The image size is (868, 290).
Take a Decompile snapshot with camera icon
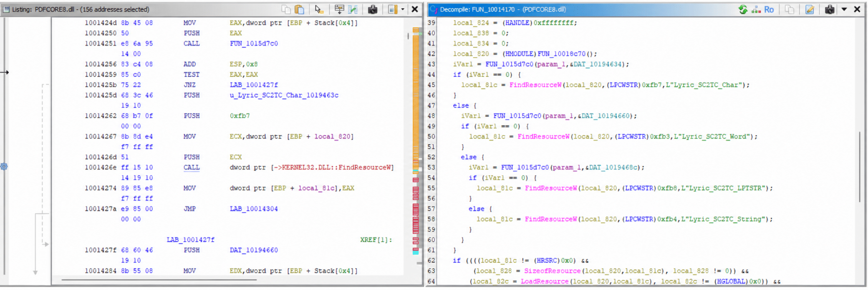click(x=830, y=9)
